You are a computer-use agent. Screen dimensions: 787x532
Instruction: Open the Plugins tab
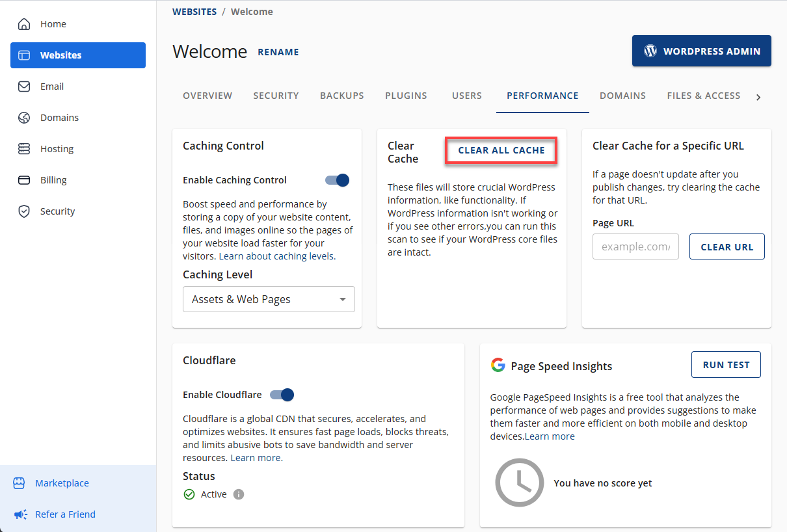[406, 96]
